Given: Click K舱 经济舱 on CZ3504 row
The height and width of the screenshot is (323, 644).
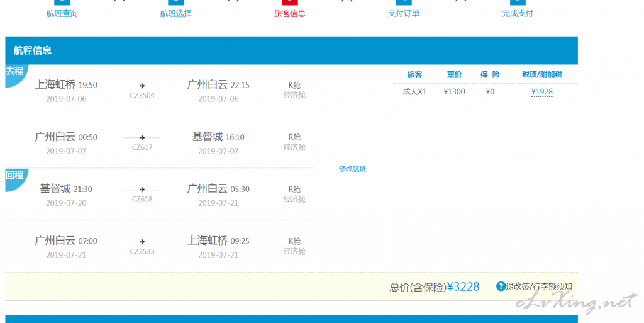Looking at the screenshot, I should (294, 90).
